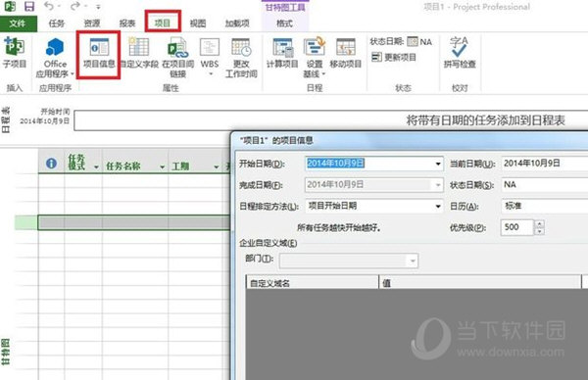
Task: Click the 优先级 value field
Action: (x=516, y=227)
